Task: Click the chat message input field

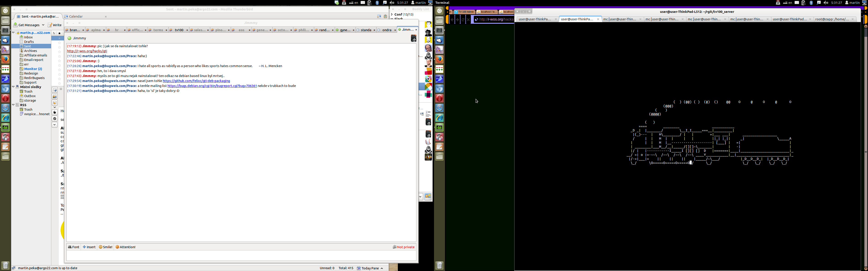Action: [241, 256]
